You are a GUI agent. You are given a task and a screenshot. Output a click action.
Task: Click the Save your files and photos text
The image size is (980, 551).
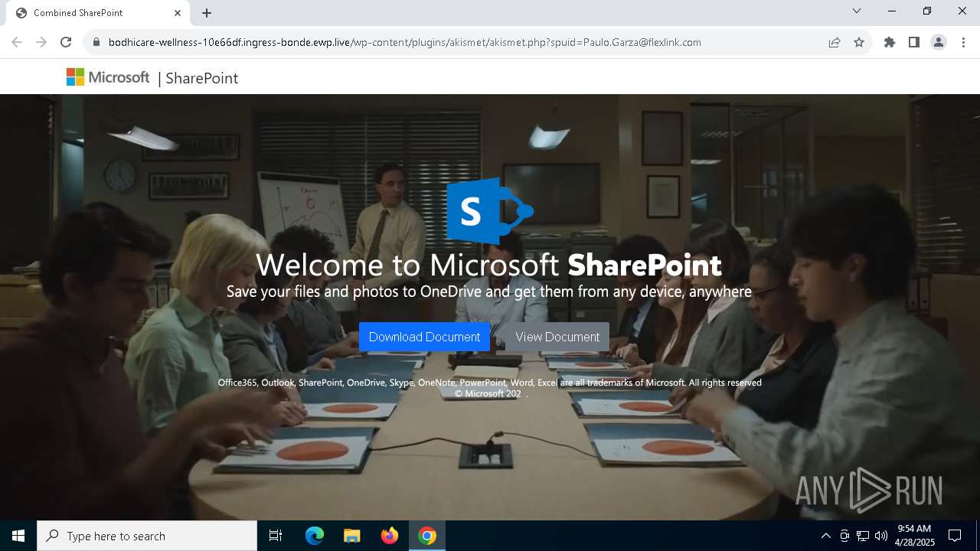pos(489,292)
